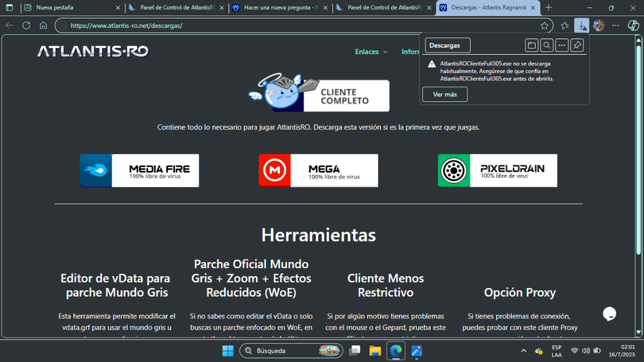This screenshot has height=362, width=644.
Task: Download the client from Media Fire
Action: pos(140,171)
